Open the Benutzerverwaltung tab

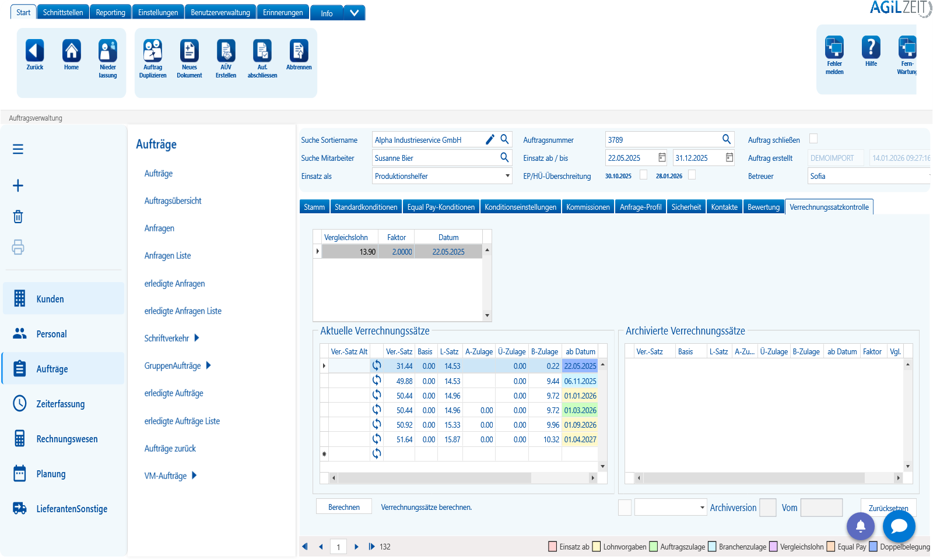[x=220, y=12]
